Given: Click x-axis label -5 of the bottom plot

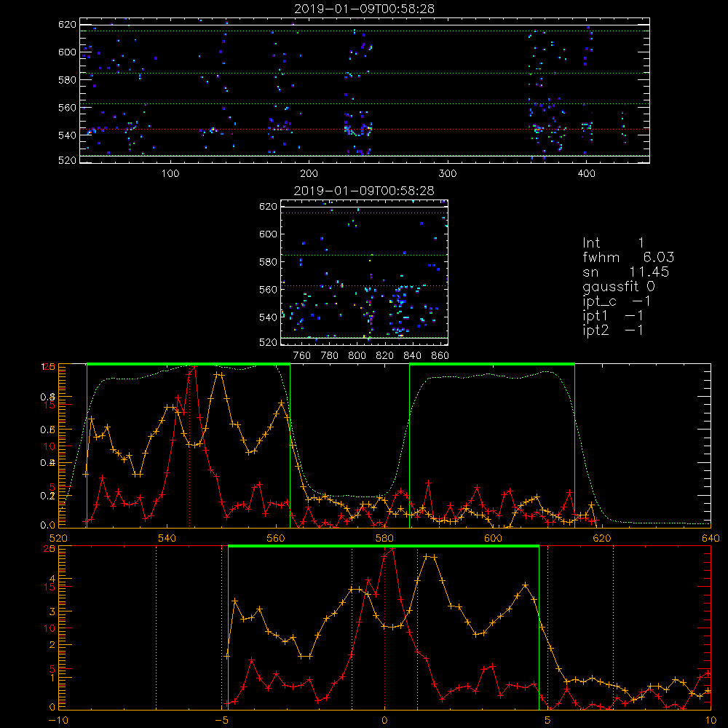Looking at the screenshot, I should [x=221, y=721].
